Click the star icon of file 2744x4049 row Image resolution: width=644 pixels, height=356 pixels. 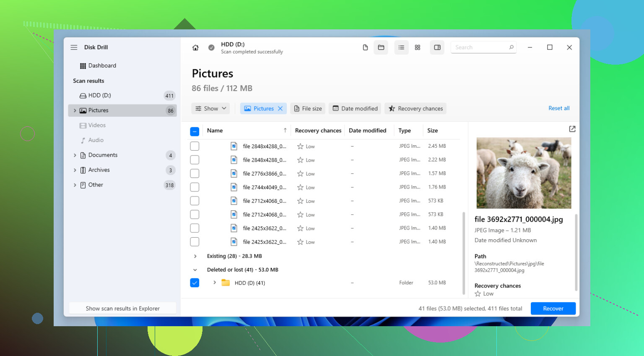point(300,187)
